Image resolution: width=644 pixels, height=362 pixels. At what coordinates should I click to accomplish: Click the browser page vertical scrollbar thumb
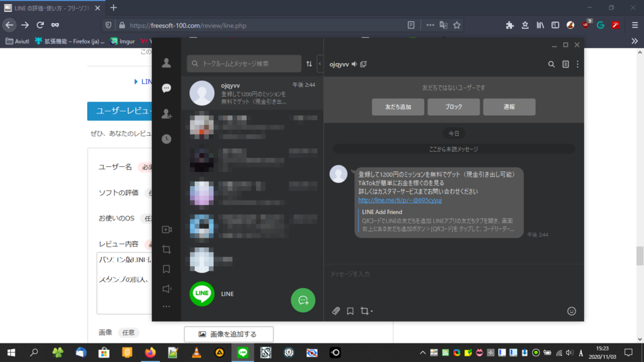tap(640, 256)
